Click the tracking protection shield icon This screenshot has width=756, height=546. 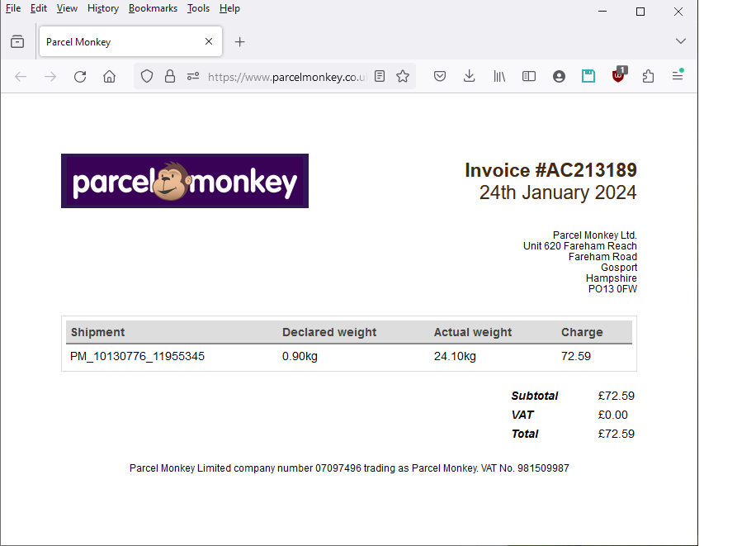(147, 77)
